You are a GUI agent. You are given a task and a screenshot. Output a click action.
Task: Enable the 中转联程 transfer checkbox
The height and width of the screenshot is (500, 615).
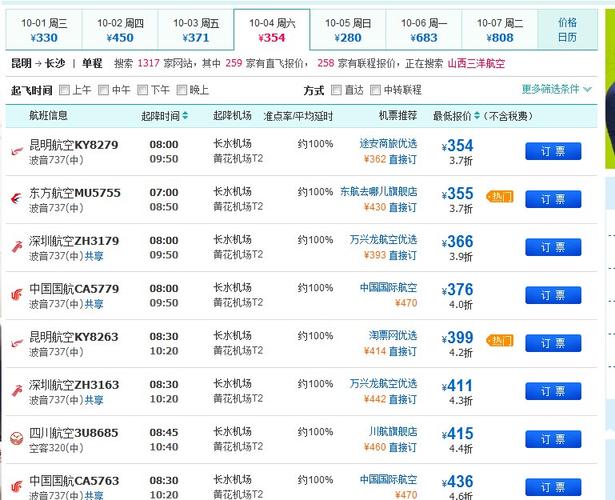click(x=375, y=90)
